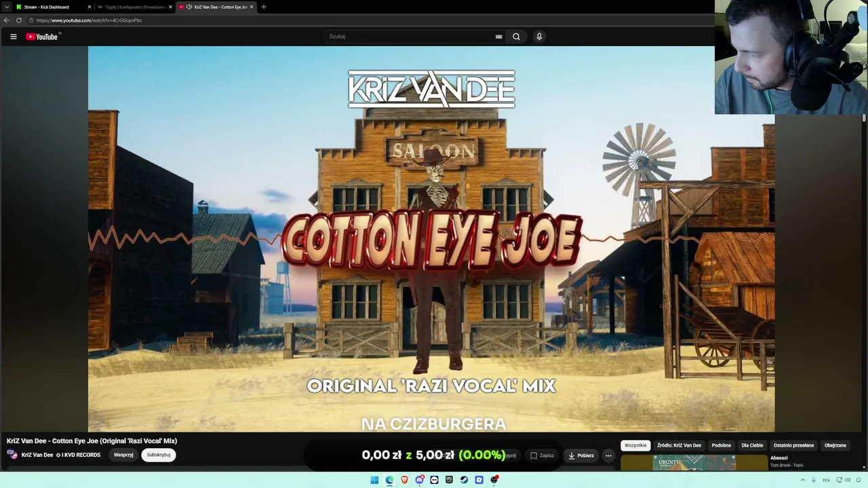Download the video with Pobierz
868x488 pixels.
(x=581, y=455)
